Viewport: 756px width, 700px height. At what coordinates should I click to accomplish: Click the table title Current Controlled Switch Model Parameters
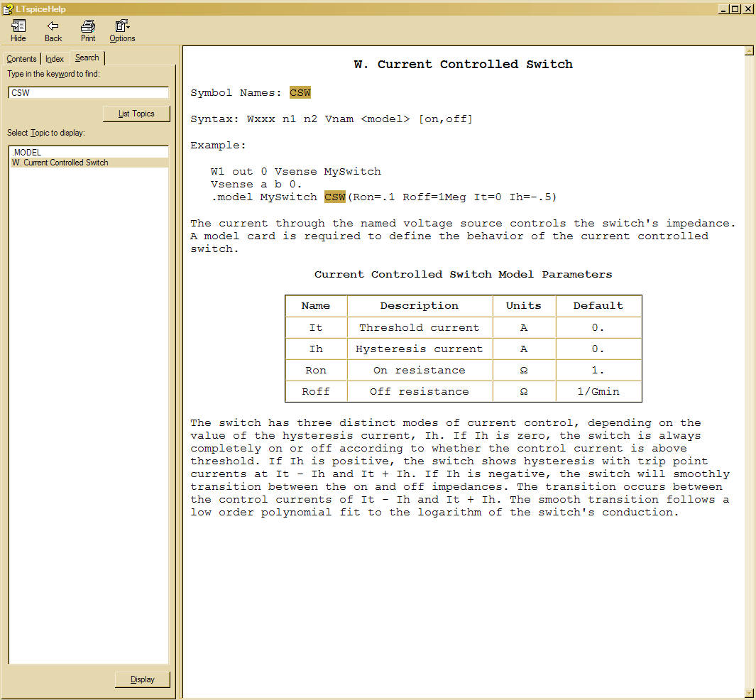coord(463,275)
